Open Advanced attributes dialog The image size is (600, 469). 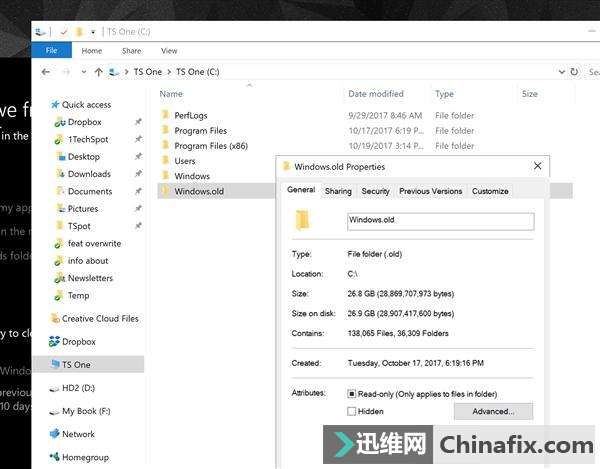point(493,412)
